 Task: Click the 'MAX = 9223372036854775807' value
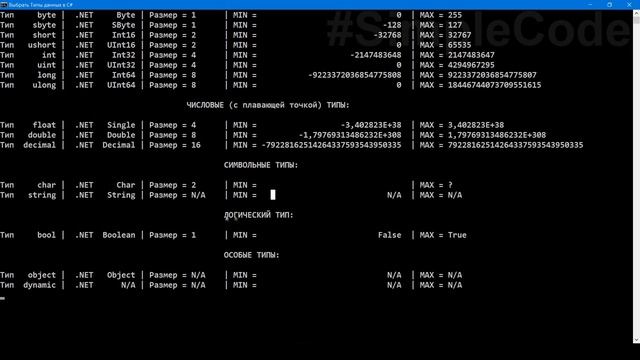pyautogui.click(x=478, y=75)
